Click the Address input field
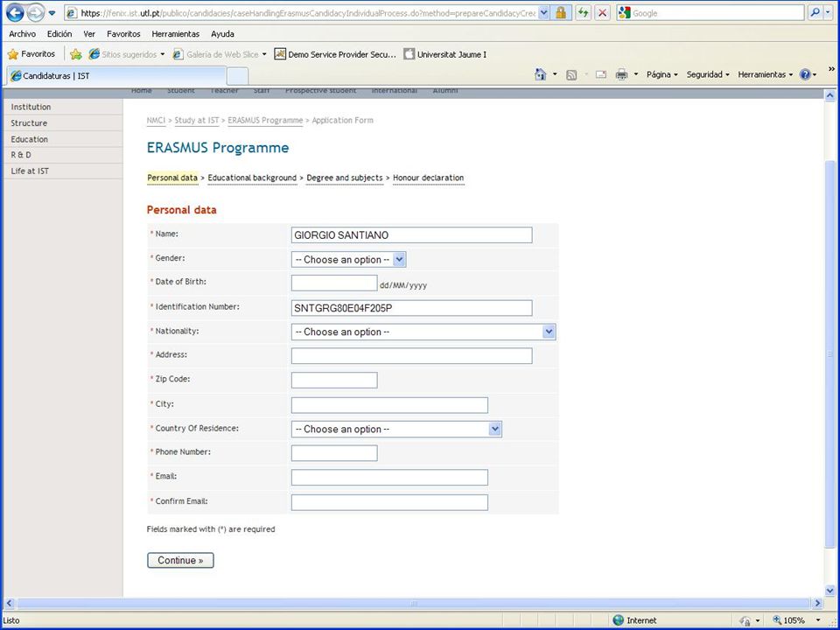The height and width of the screenshot is (630, 840). 412,356
